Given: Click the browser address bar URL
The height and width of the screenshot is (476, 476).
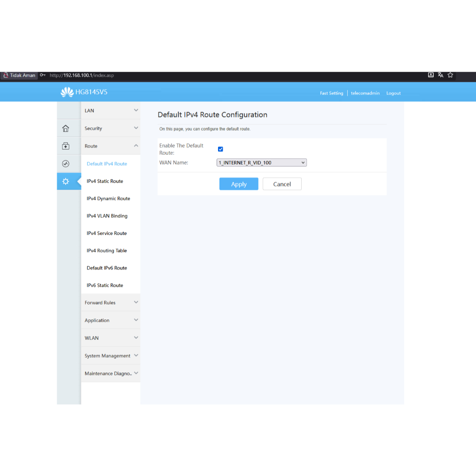Looking at the screenshot, I should 82,75.
